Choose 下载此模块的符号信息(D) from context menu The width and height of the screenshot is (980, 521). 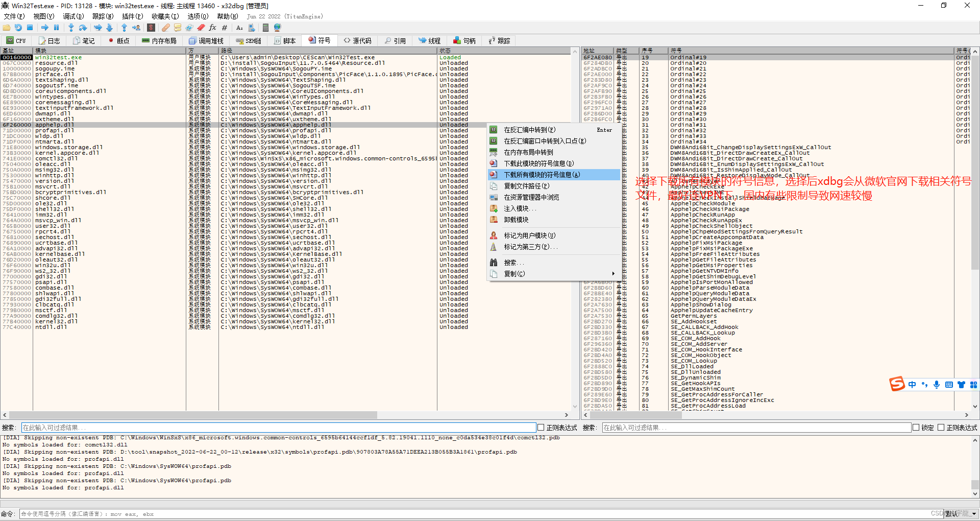(x=554, y=163)
